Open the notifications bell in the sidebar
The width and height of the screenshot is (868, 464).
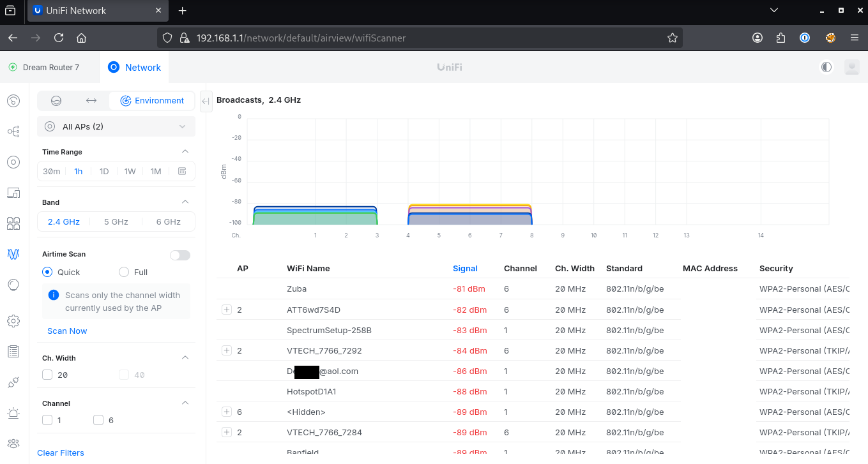(13, 412)
